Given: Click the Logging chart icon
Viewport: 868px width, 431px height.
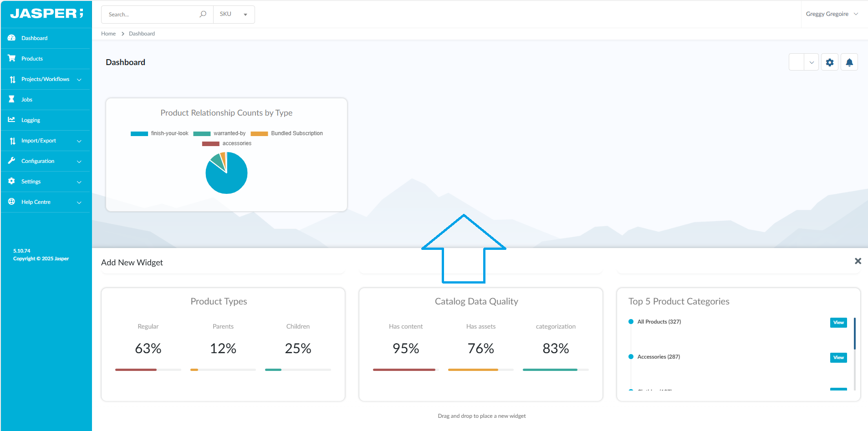Looking at the screenshot, I should (12, 120).
